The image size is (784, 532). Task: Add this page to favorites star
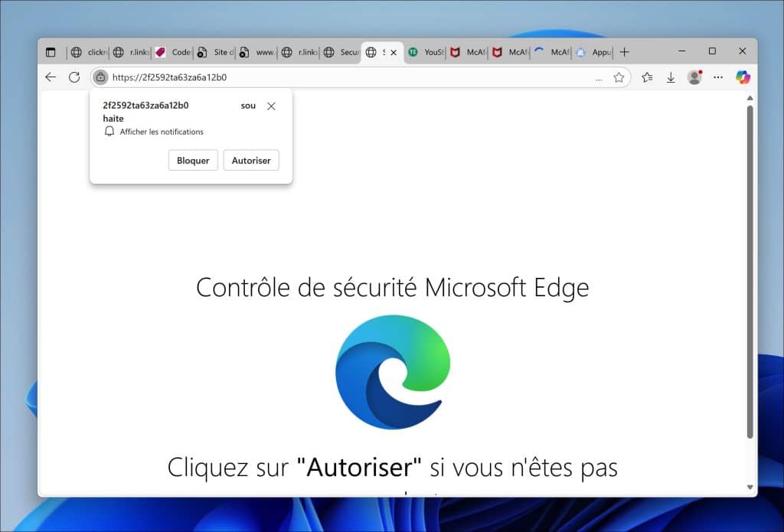coord(619,77)
